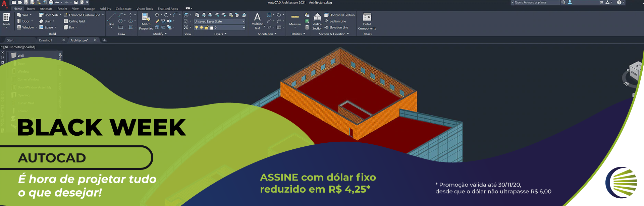Click the Open file folder icon
The height and width of the screenshot is (206, 644).
point(20,2)
